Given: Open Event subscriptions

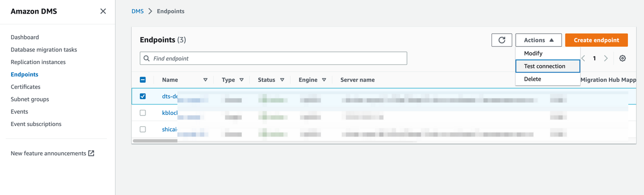Looking at the screenshot, I should pos(36,124).
